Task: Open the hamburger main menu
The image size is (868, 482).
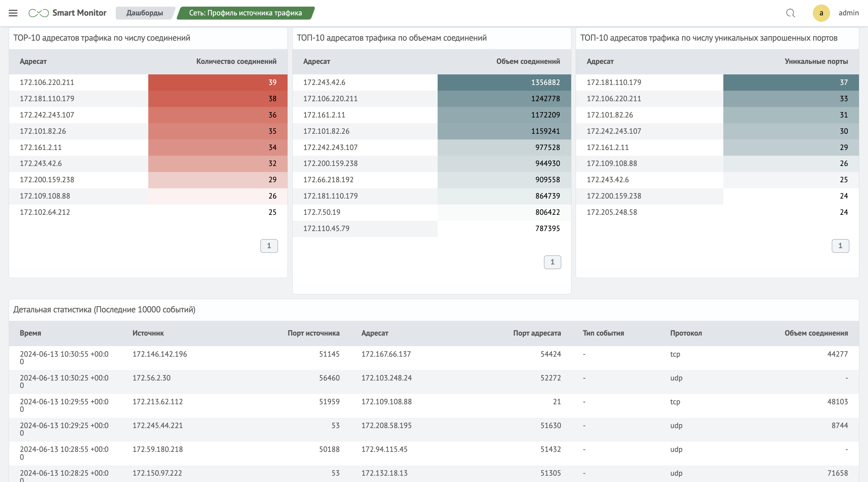Action: click(x=13, y=13)
